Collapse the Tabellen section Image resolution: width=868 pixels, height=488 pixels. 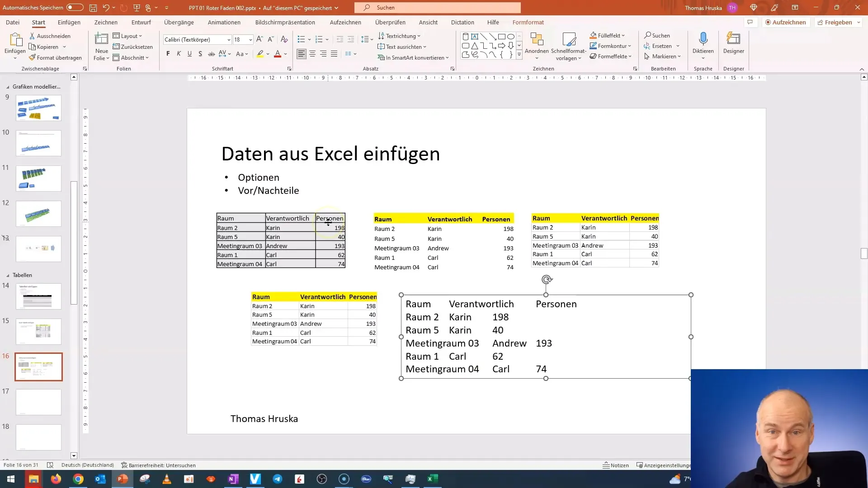point(8,275)
